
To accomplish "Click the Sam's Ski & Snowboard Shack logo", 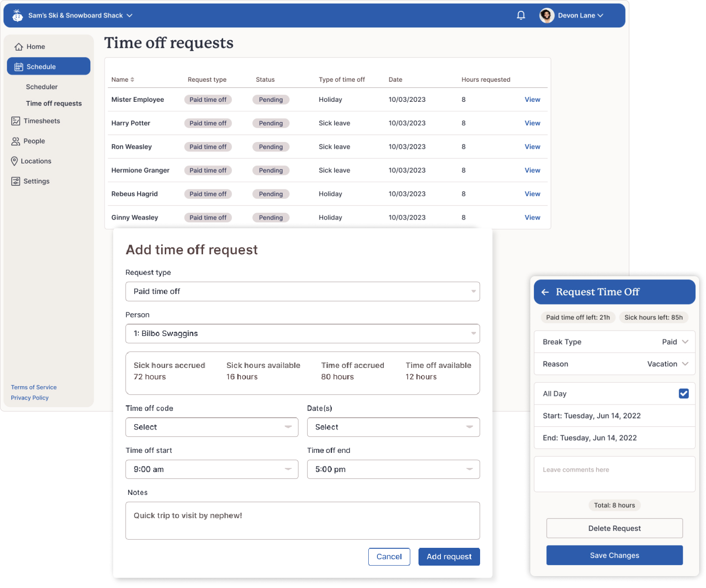I will click(x=17, y=15).
